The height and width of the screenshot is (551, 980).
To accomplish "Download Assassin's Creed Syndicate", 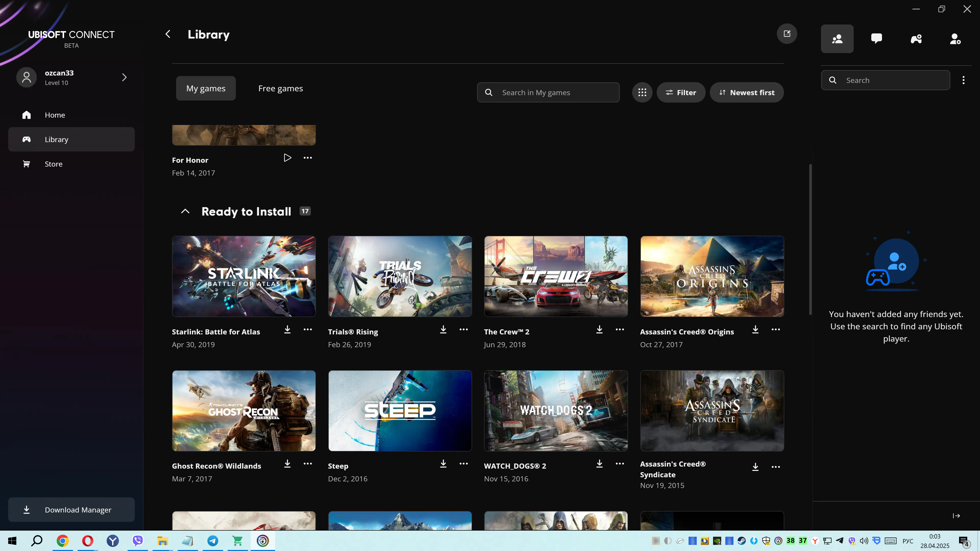I will click(x=755, y=467).
